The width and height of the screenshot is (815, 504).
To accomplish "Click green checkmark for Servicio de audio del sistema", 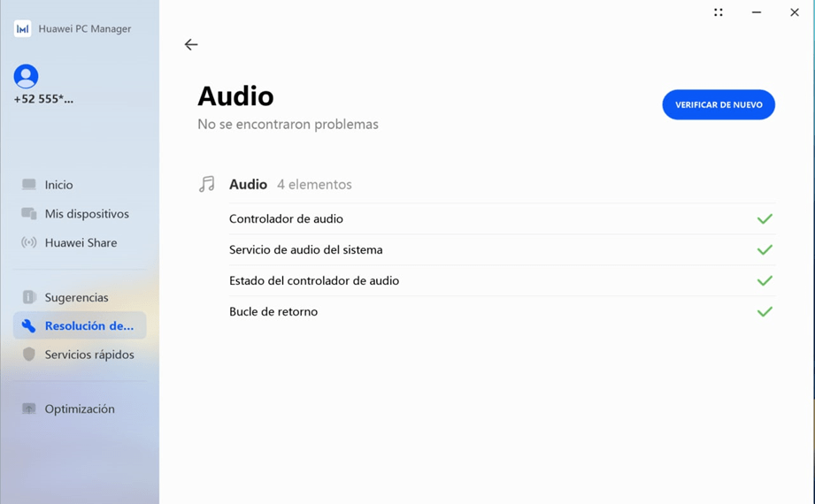I will click(x=765, y=250).
